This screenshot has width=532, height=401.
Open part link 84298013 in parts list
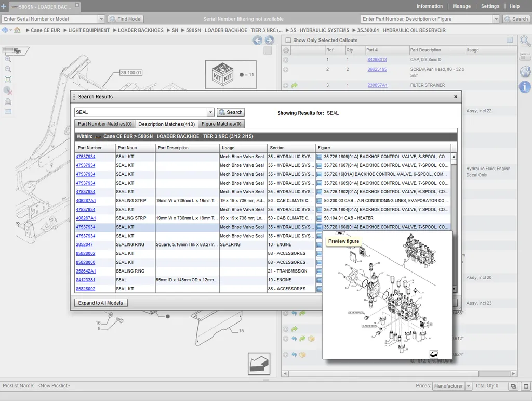click(x=377, y=60)
